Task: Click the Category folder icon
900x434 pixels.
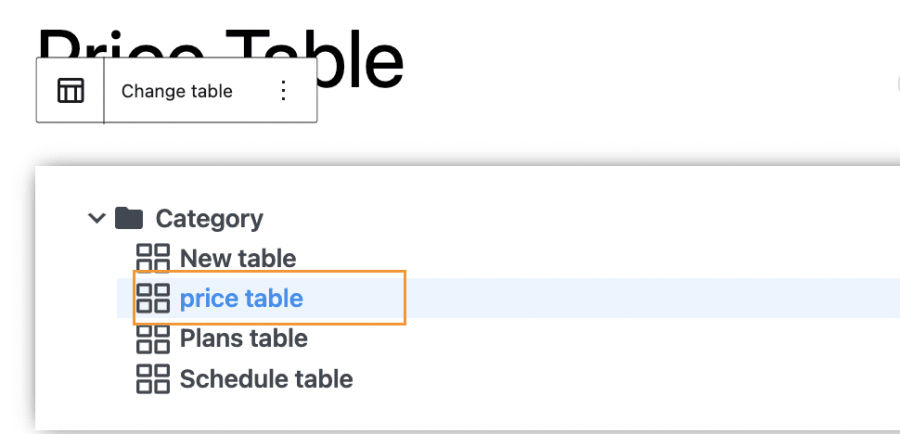Action: pyautogui.click(x=129, y=218)
